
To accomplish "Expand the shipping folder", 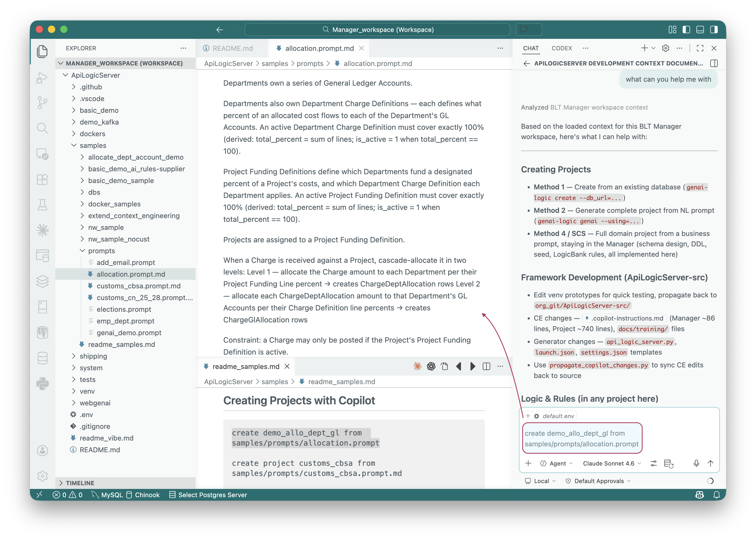I will [93, 356].
